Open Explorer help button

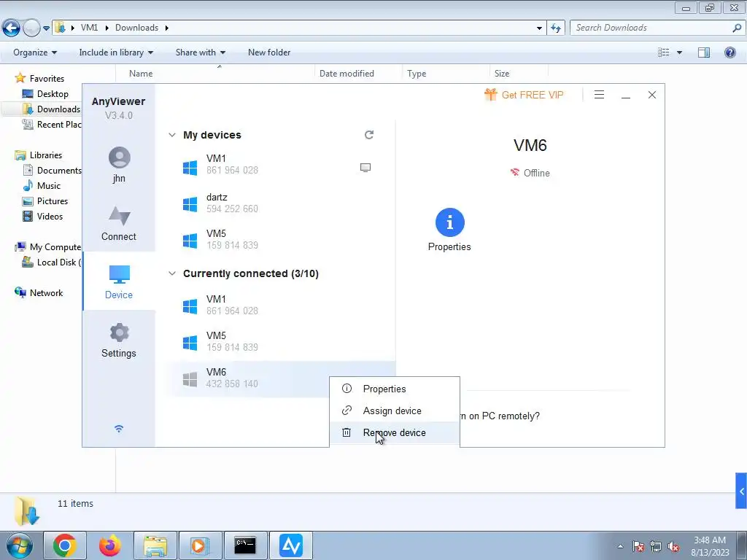729,52
